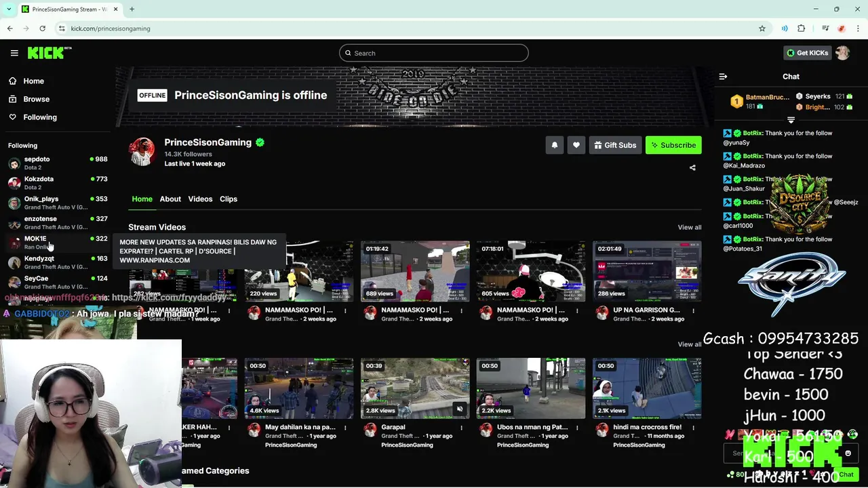The width and height of the screenshot is (868, 488).
Task: Click the browser back arrow
Action: pyautogui.click(x=9, y=28)
